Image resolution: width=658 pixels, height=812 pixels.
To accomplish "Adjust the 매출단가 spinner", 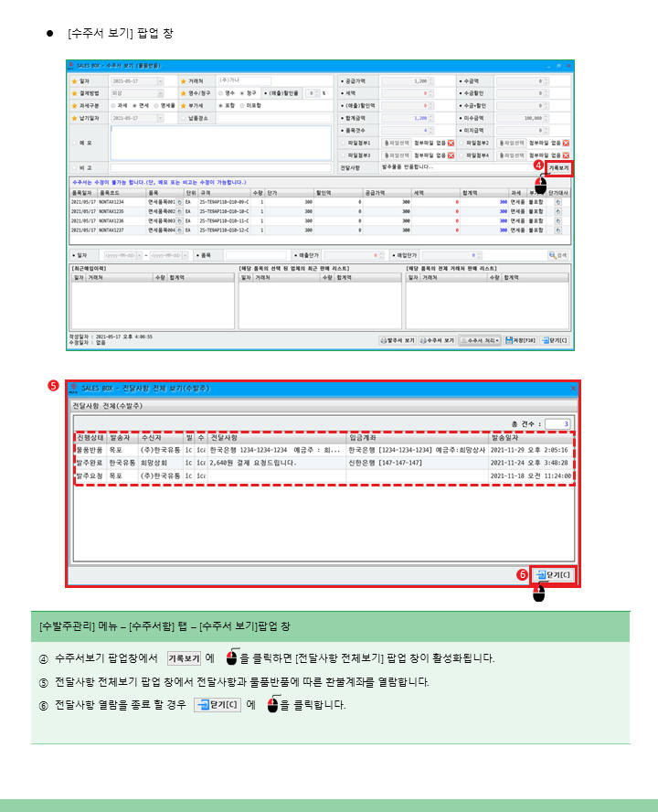I will (381, 255).
